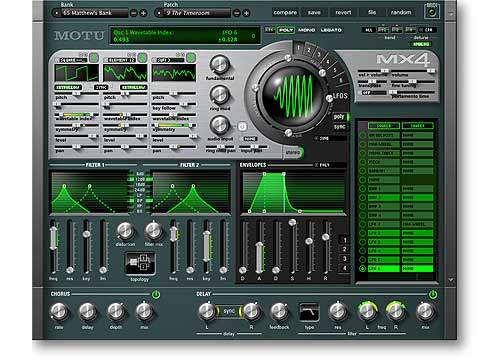Screen dimensions: 500x360
Task: Open oscillator 3 wavetable menu
Action: [x=168, y=60]
